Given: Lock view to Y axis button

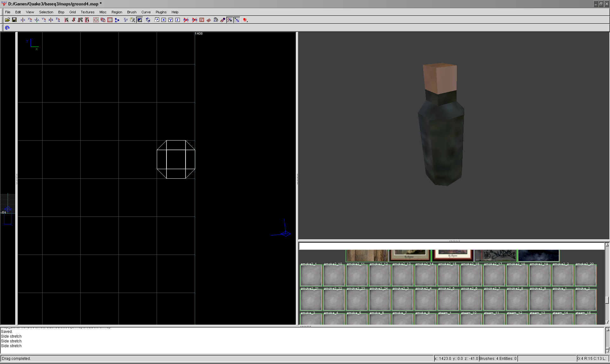Looking at the screenshot, I should tap(171, 20).
